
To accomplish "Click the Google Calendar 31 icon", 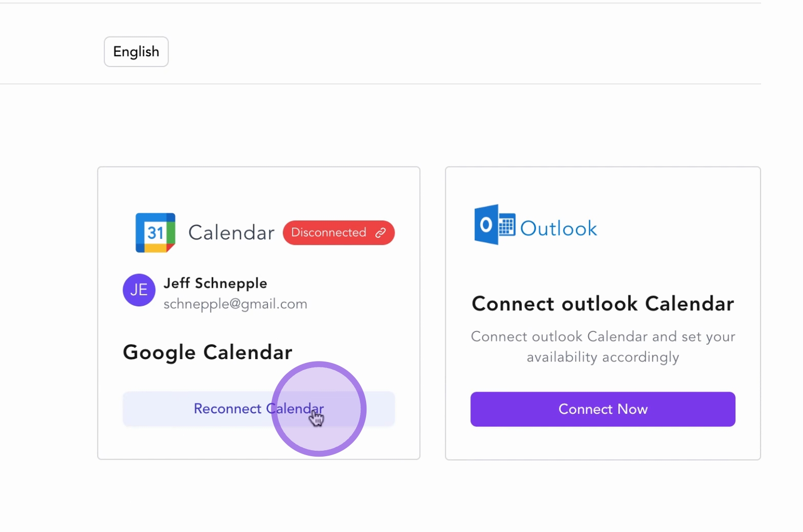I will tap(155, 233).
